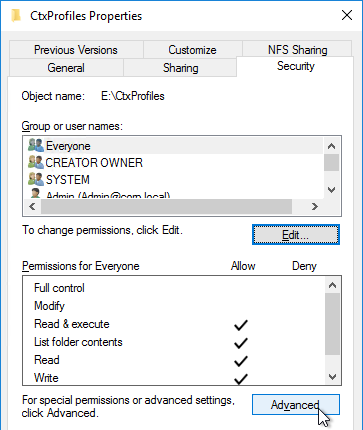Select the CREATOR OWNER group icon
The image size is (363, 430).
pos(36,162)
